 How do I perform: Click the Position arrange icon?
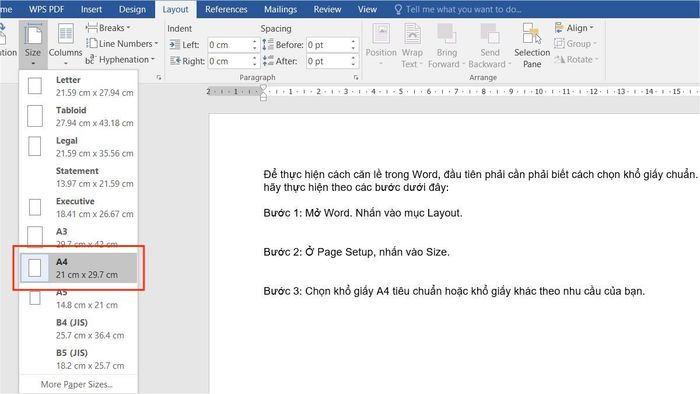pos(381,45)
